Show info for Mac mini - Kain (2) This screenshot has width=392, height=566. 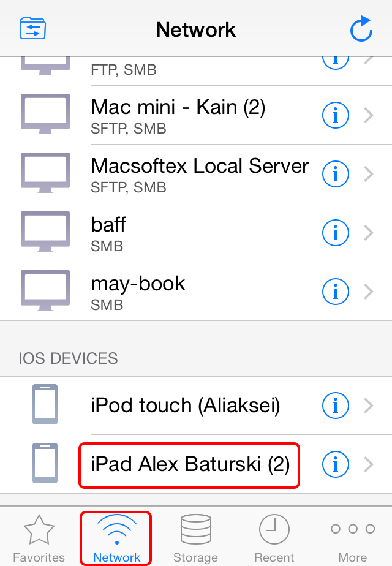335,115
